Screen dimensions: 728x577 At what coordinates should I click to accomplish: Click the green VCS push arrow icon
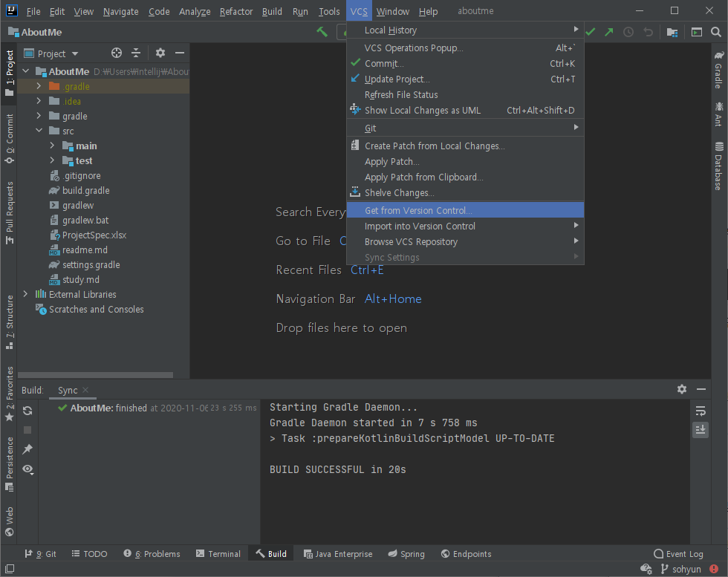[x=608, y=32]
